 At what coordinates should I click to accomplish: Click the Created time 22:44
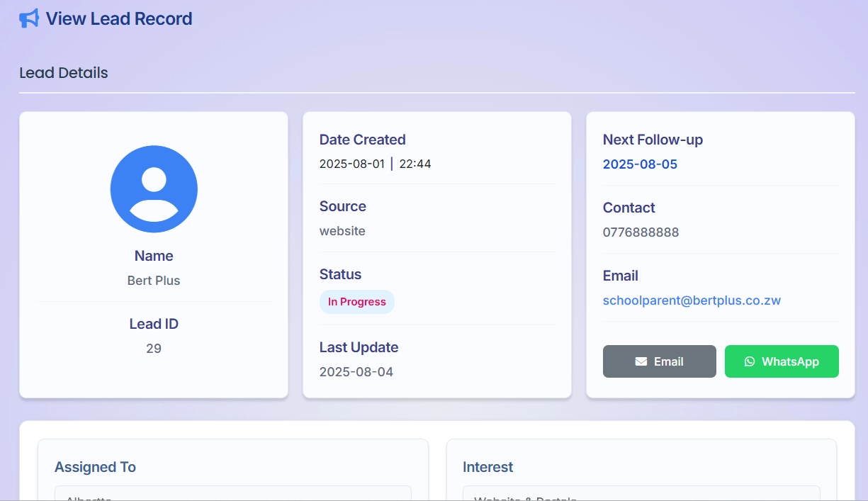click(415, 164)
